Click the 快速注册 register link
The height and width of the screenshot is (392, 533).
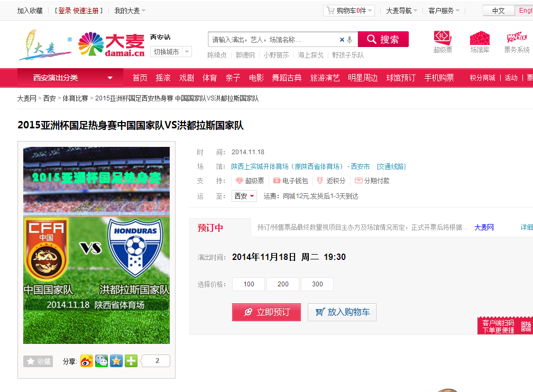86,11
